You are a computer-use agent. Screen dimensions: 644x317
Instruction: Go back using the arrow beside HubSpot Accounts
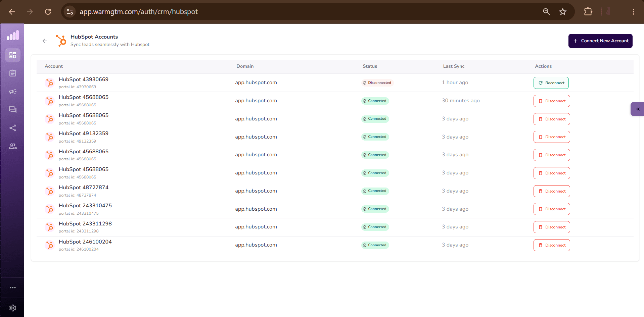45,41
